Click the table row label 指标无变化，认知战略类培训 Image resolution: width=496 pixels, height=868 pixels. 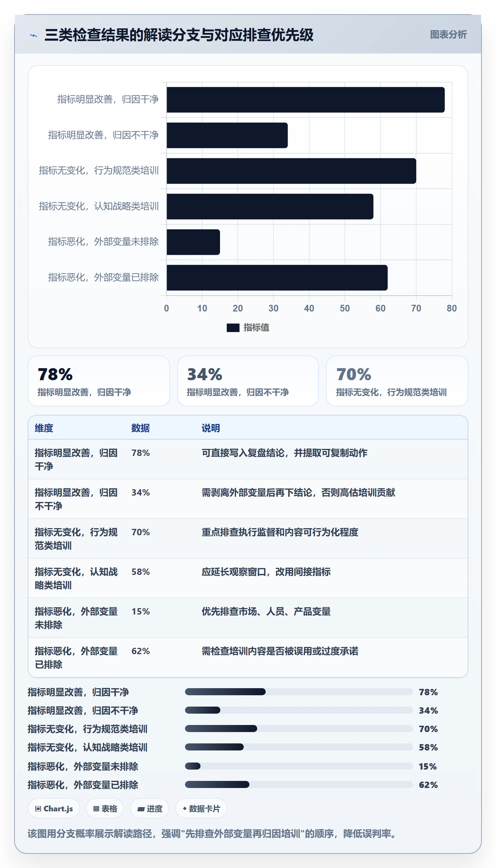(x=76, y=578)
